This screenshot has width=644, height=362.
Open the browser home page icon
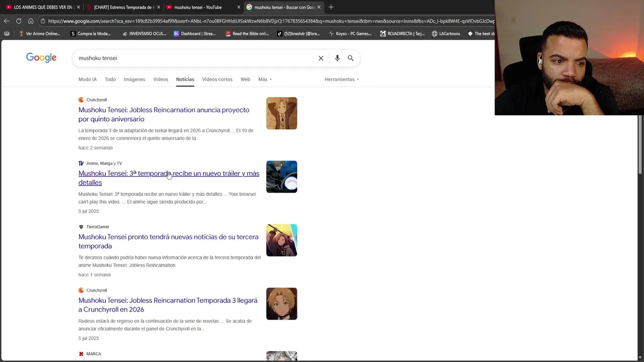click(31, 21)
